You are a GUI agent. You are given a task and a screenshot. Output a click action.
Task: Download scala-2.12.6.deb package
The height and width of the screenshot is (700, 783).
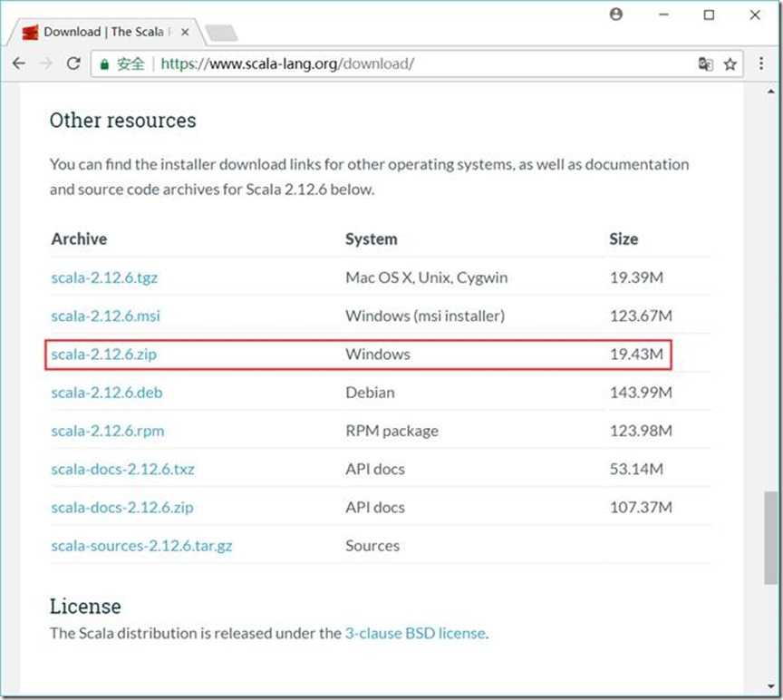(107, 393)
